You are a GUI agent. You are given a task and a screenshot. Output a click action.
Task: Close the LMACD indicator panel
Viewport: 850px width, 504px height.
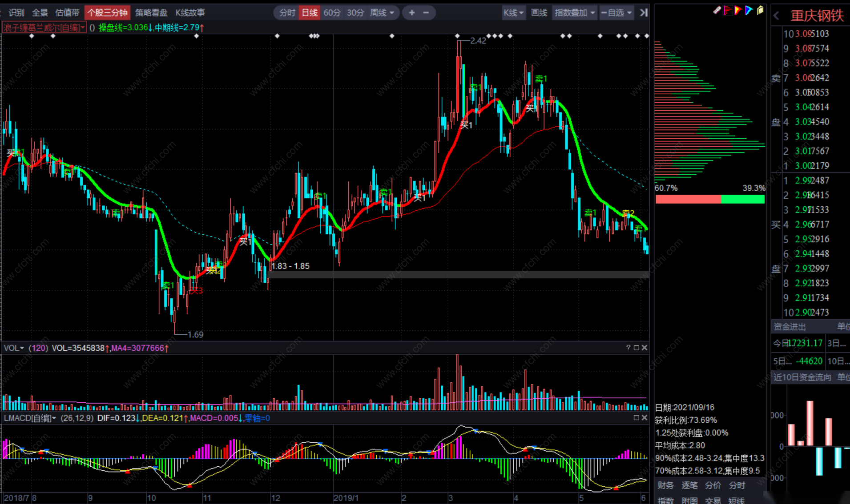click(x=644, y=418)
